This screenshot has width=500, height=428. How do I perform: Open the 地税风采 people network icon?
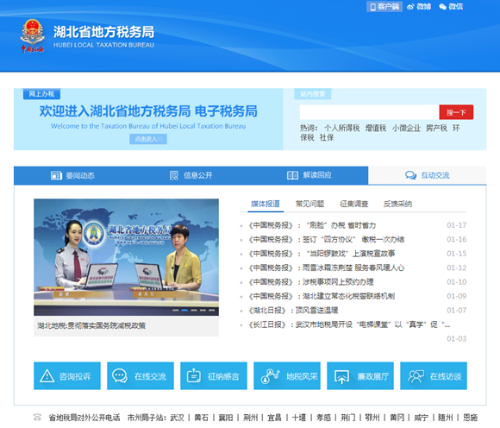click(270, 376)
